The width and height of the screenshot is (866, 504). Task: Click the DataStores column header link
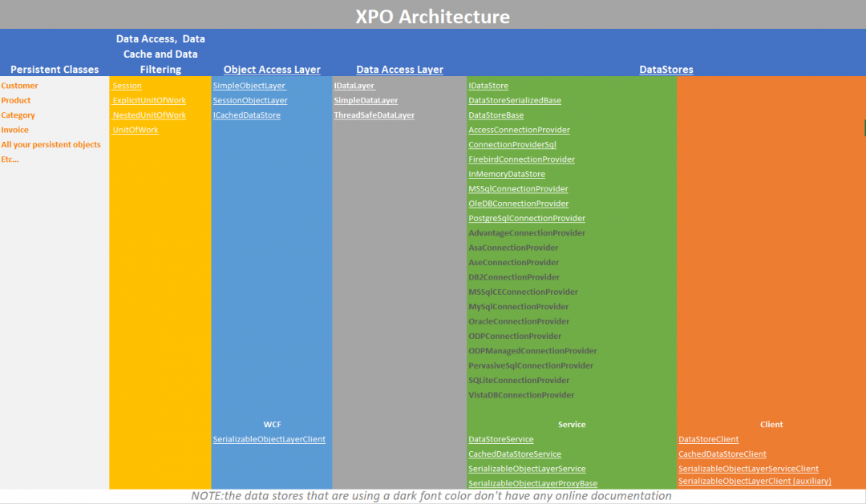point(666,69)
